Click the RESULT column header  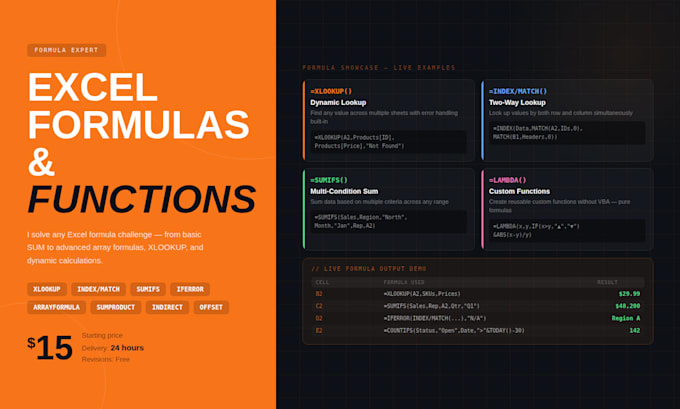point(607,282)
